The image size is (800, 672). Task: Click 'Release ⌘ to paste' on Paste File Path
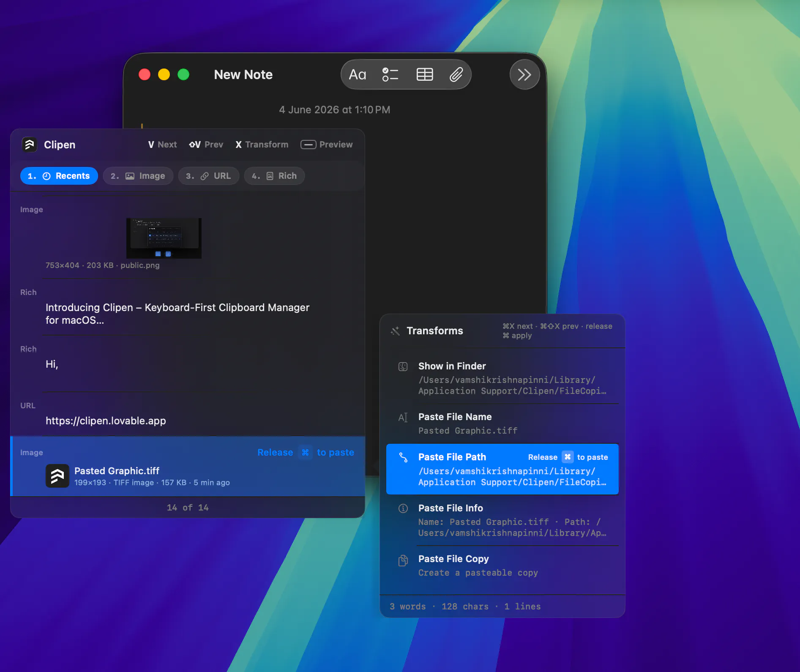(568, 457)
